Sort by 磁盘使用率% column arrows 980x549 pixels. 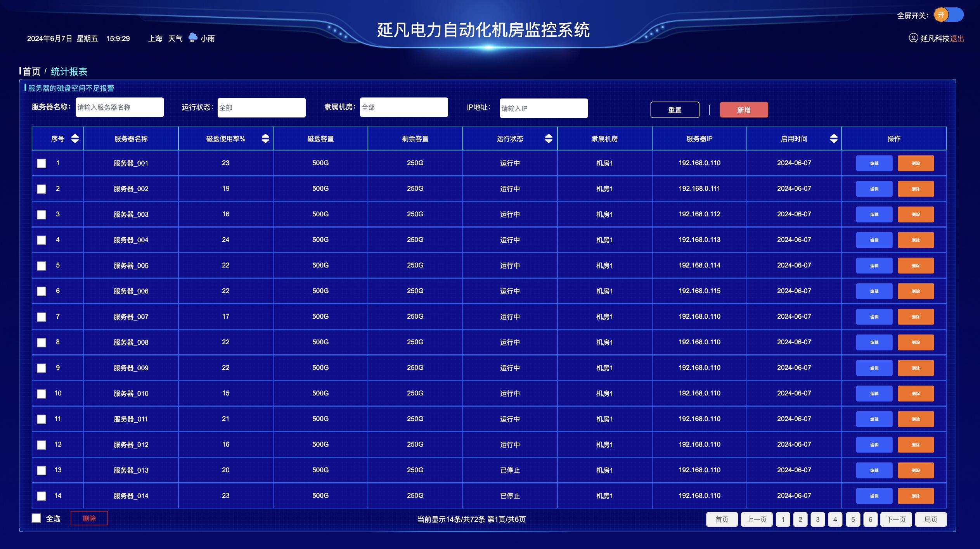265,138
